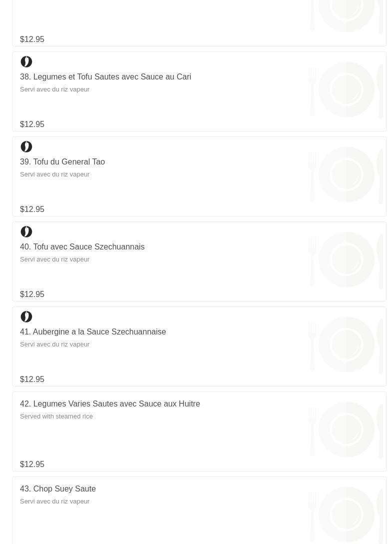Select placeholder plate image for Tofu du General Tao
The height and width of the screenshot is (544, 392).
(x=346, y=174)
